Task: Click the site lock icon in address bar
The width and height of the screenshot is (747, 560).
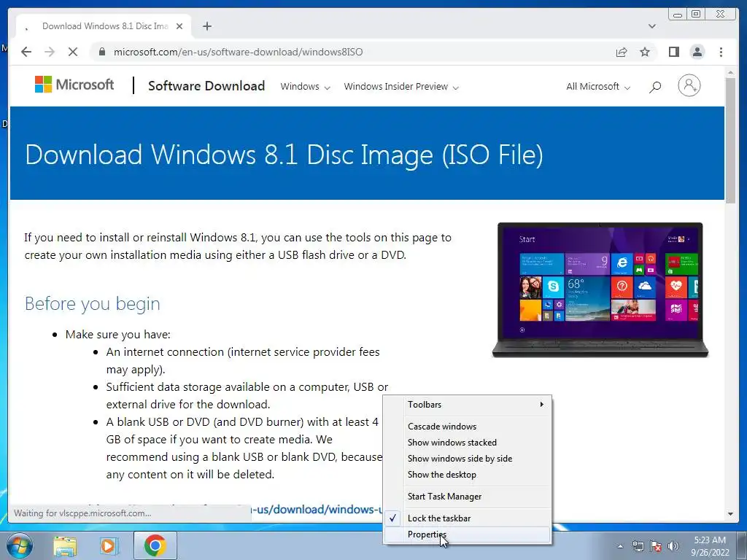Action: [x=101, y=52]
